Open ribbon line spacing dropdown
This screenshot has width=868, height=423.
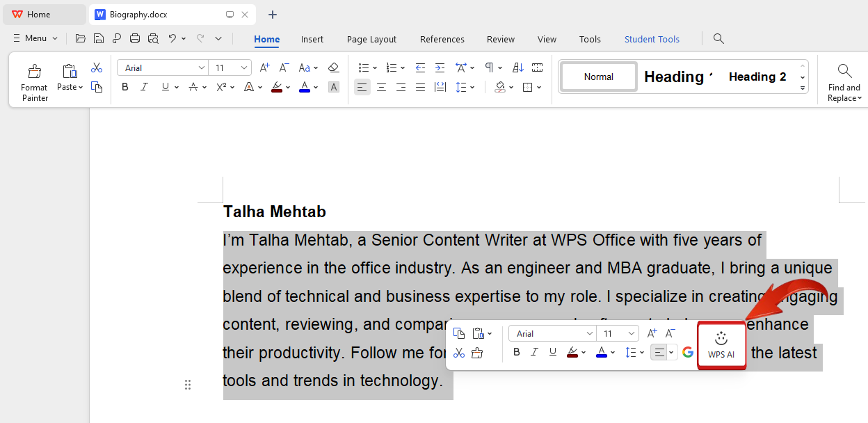472,87
